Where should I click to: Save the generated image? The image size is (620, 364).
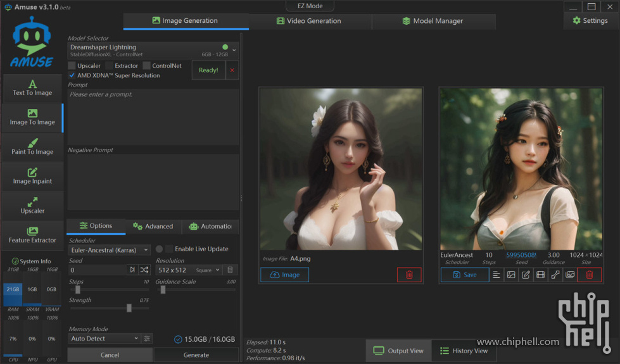465,275
